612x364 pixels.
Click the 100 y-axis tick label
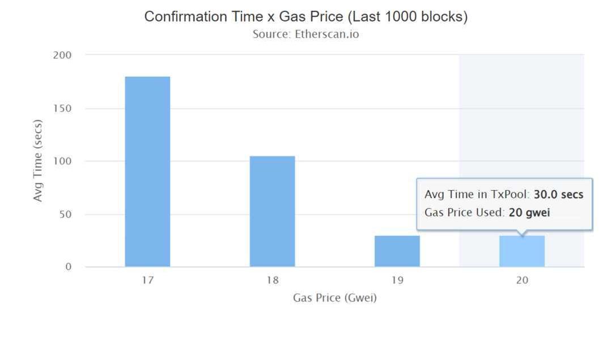[x=63, y=161]
